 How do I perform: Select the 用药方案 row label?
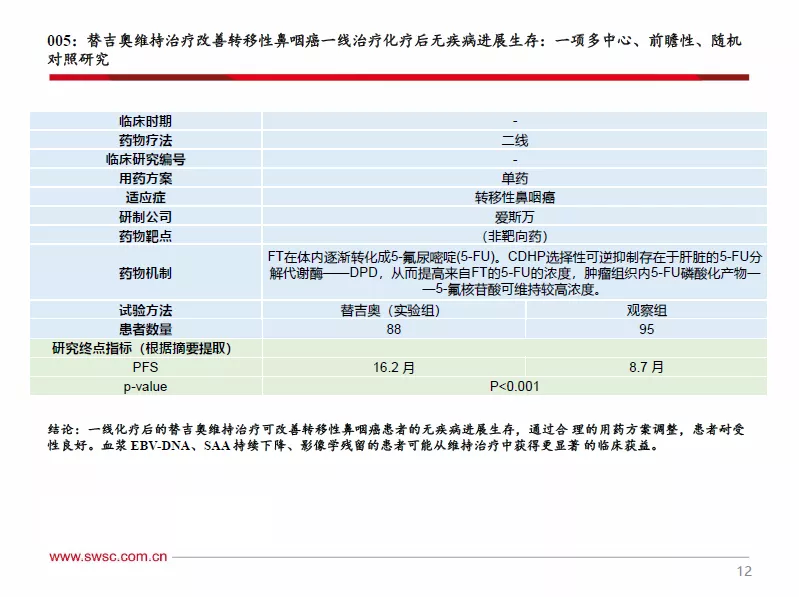point(146,178)
